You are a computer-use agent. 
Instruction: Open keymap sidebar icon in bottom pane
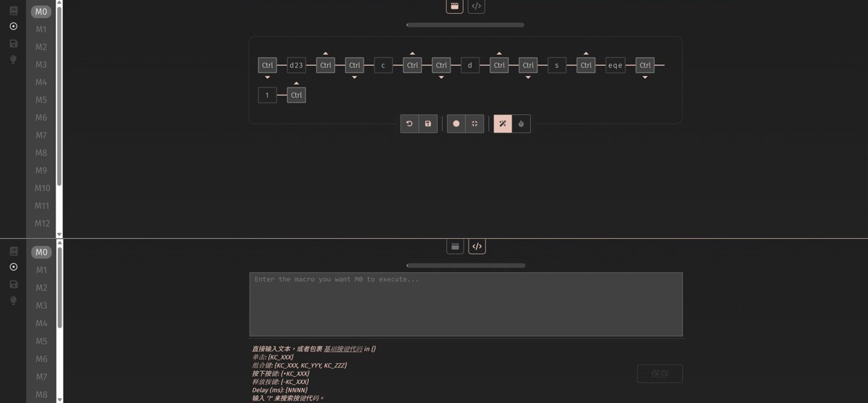pyautogui.click(x=13, y=251)
